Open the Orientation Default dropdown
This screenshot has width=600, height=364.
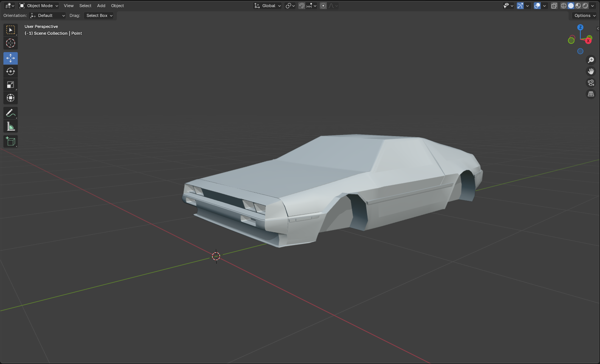(x=48, y=15)
